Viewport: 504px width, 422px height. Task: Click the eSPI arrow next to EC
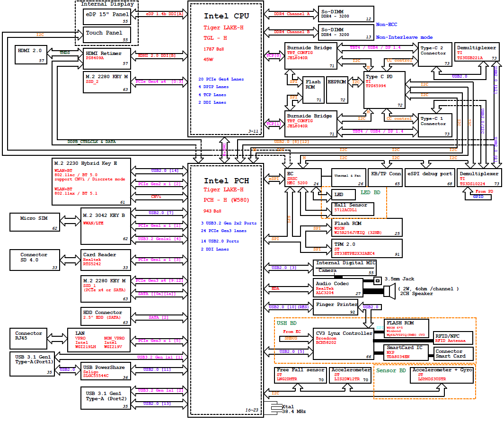pos(274,179)
